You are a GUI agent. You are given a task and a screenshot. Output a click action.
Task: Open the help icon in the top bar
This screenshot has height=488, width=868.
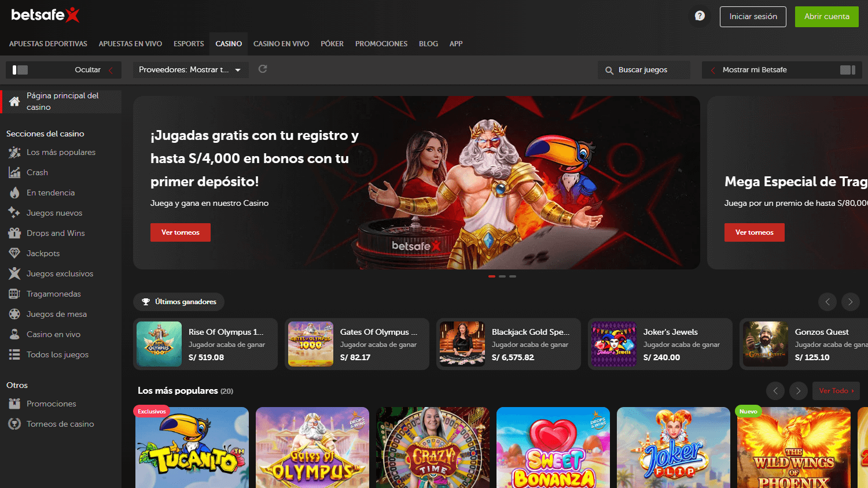coord(699,16)
